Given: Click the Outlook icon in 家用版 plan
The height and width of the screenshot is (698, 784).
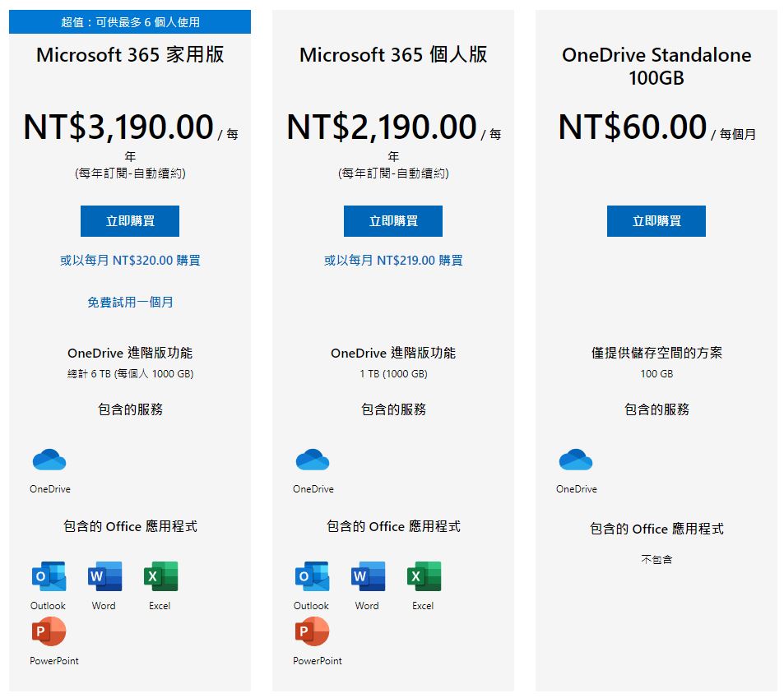Looking at the screenshot, I should 49,577.
